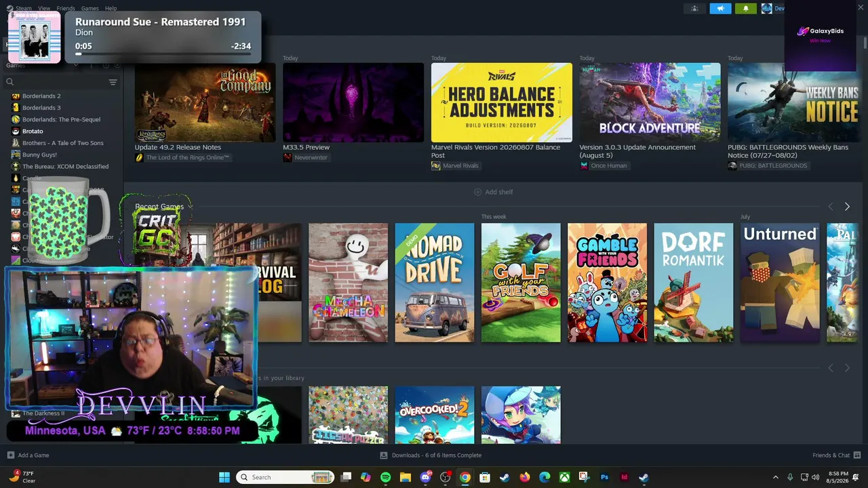Click the library search magnifier icon
868x488 pixels.
click(9, 82)
